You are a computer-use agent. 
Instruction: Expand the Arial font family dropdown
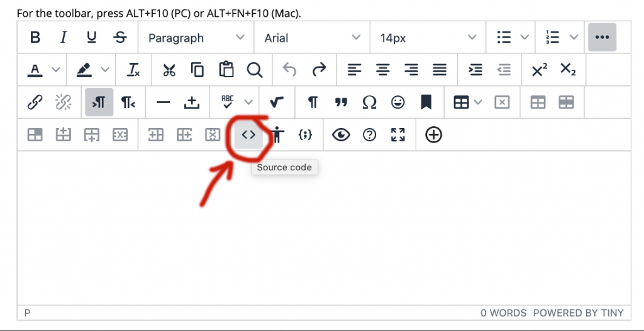pos(312,38)
